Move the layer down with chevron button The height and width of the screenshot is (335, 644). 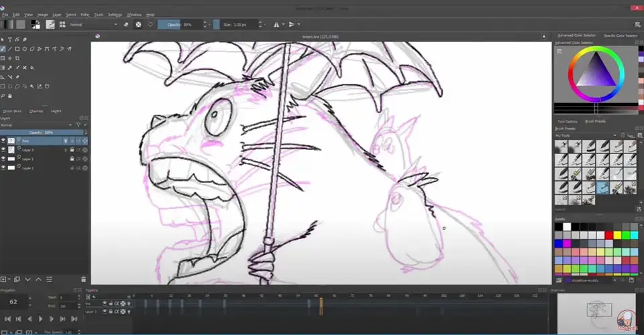click(x=28, y=279)
